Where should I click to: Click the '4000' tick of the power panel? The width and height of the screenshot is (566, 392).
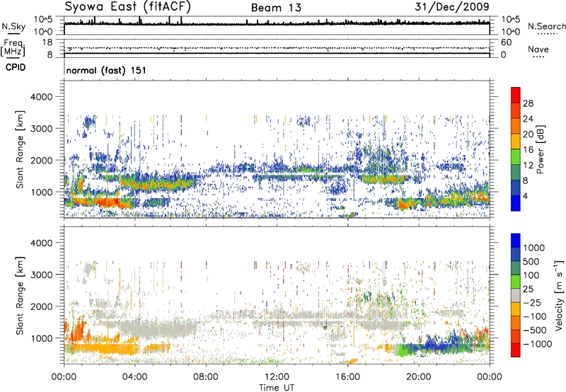pos(41,97)
